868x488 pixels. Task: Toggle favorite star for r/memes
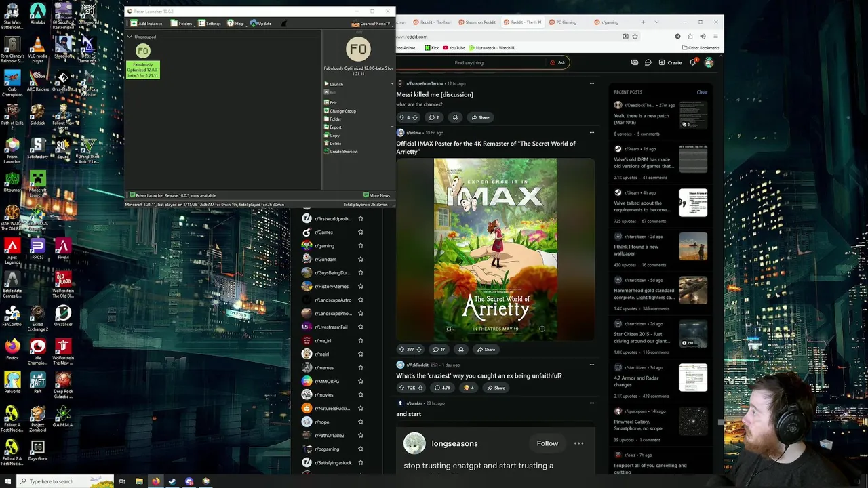tap(361, 367)
